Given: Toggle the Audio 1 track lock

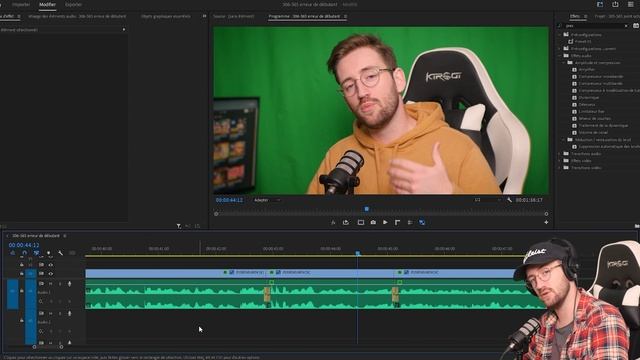Looking at the screenshot, I should tap(22, 291).
